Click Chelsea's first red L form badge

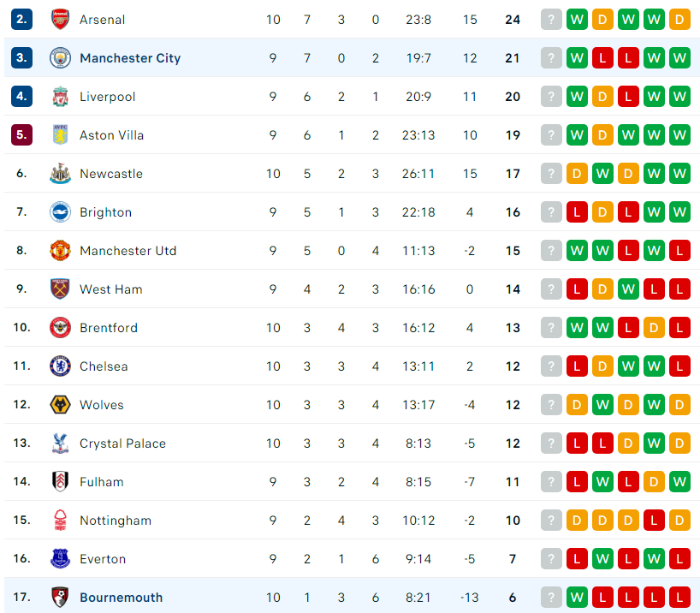click(x=577, y=366)
